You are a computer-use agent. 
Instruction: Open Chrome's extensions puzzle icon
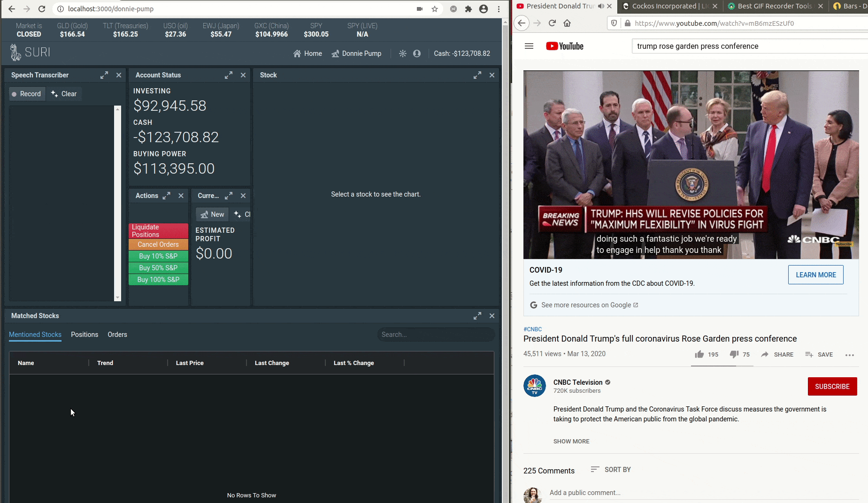[469, 9]
